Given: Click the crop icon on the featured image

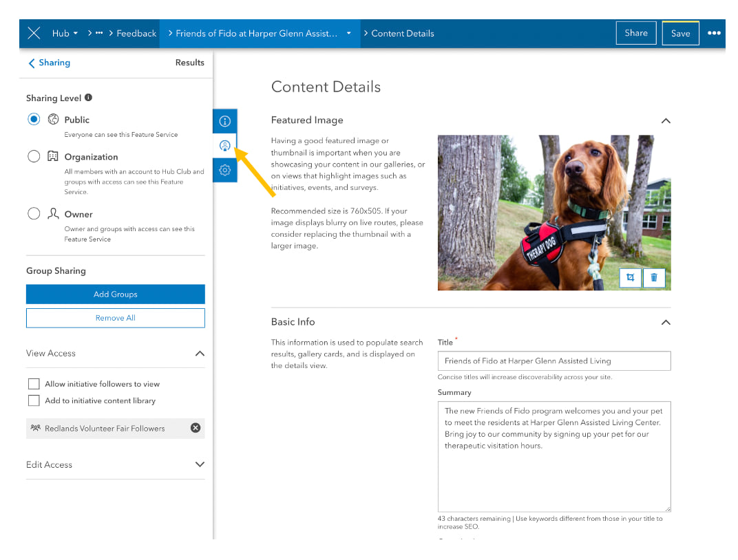Looking at the screenshot, I should [630, 277].
